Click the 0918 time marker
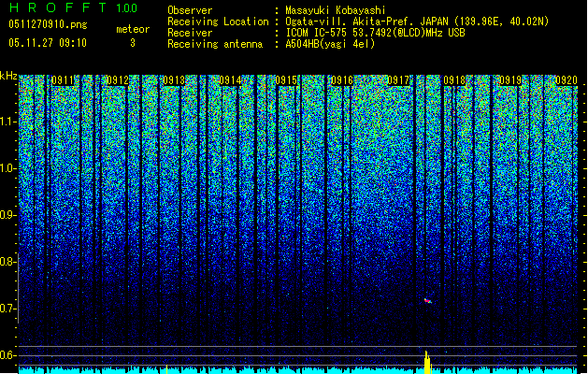Screen dimensions: 588x374 [454, 80]
